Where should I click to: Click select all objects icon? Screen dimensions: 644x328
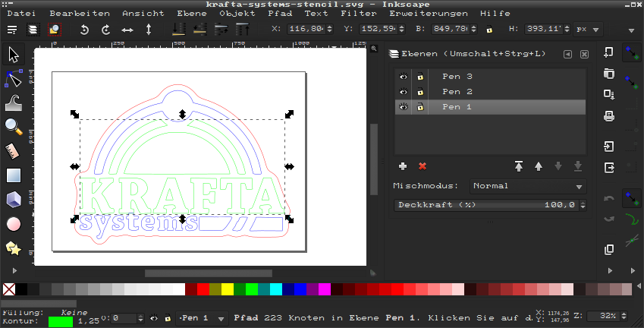tap(12, 30)
